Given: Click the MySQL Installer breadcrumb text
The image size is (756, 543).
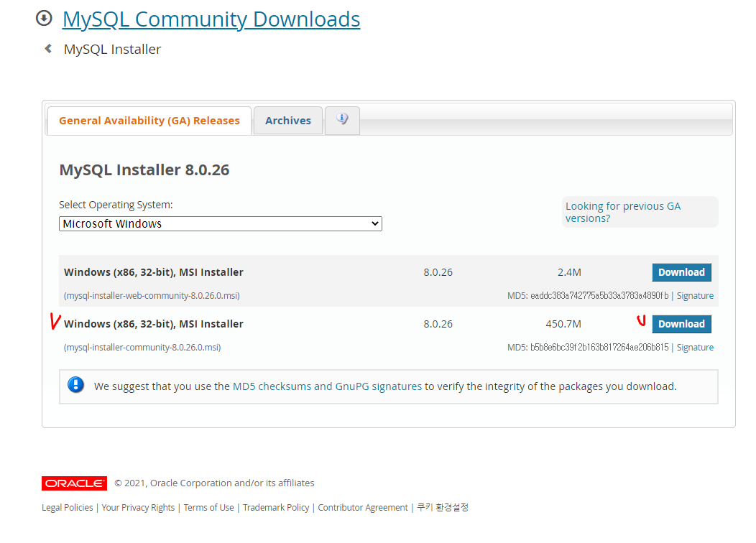Looking at the screenshot, I should click(x=112, y=49).
